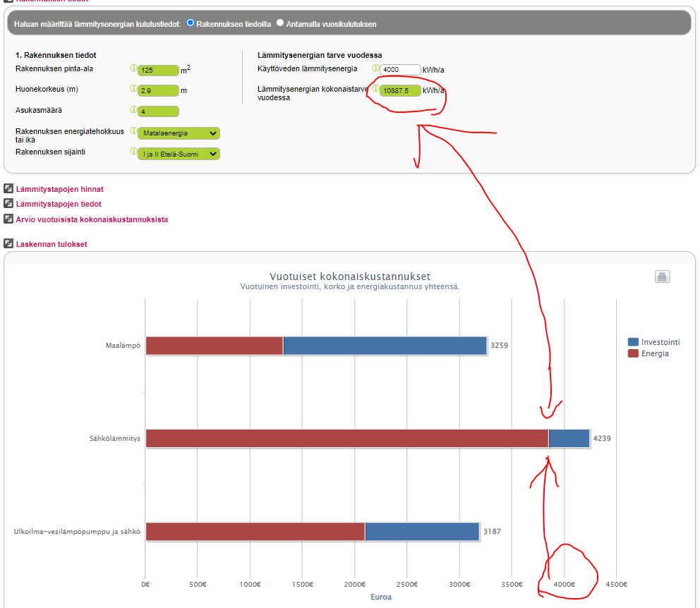Open the Lämmitystapojen tiedot section link
This screenshot has width=700, height=608.
59,204
